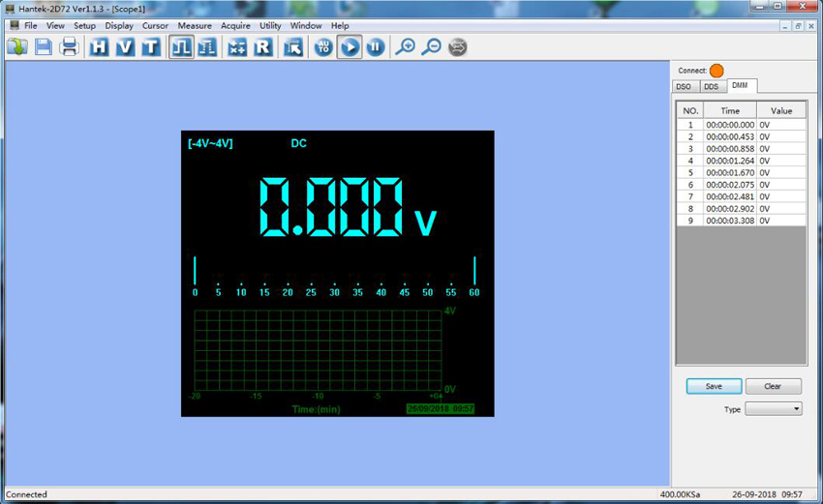Click the zoom in magnifier icon

(x=405, y=47)
